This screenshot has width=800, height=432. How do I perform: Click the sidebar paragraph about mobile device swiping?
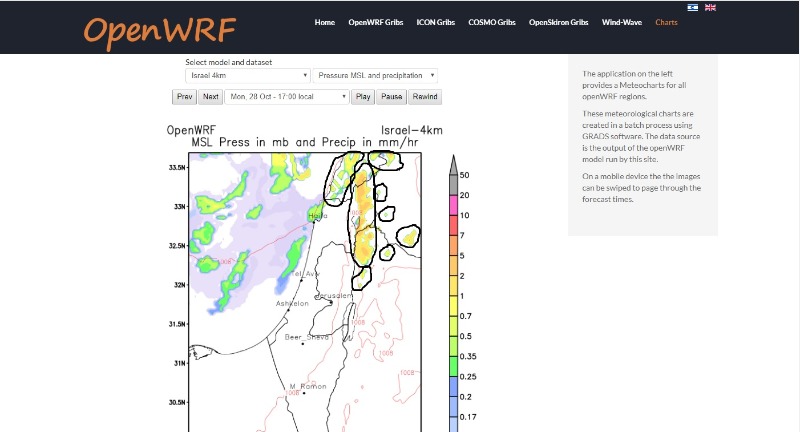[641, 188]
